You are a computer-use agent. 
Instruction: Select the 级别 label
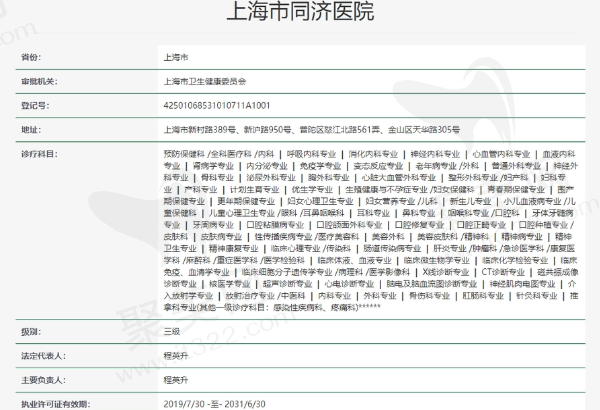click(31, 332)
